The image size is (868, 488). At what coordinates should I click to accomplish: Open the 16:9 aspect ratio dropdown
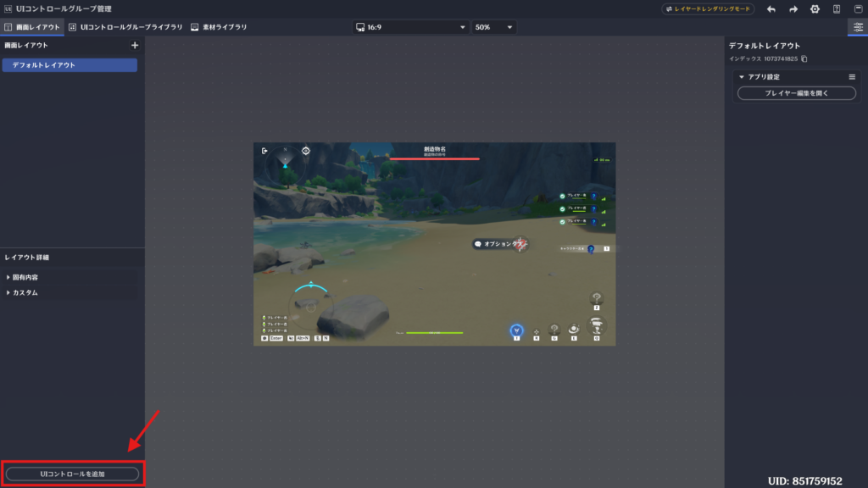pyautogui.click(x=411, y=27)
